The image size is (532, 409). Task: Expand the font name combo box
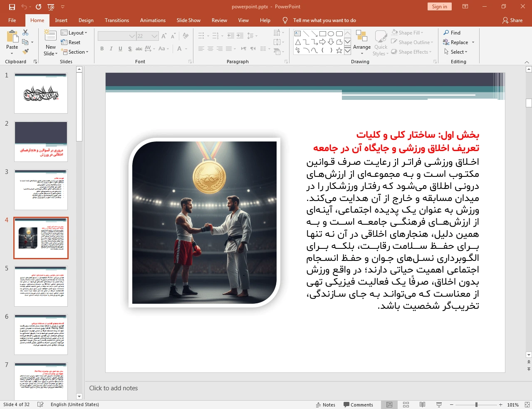pos(132,36)
